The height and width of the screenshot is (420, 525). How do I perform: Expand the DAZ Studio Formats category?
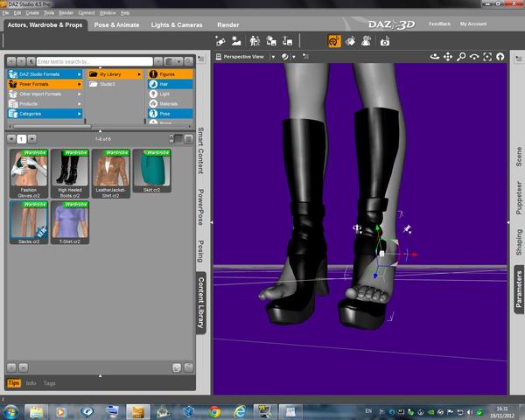click(44, 74)
